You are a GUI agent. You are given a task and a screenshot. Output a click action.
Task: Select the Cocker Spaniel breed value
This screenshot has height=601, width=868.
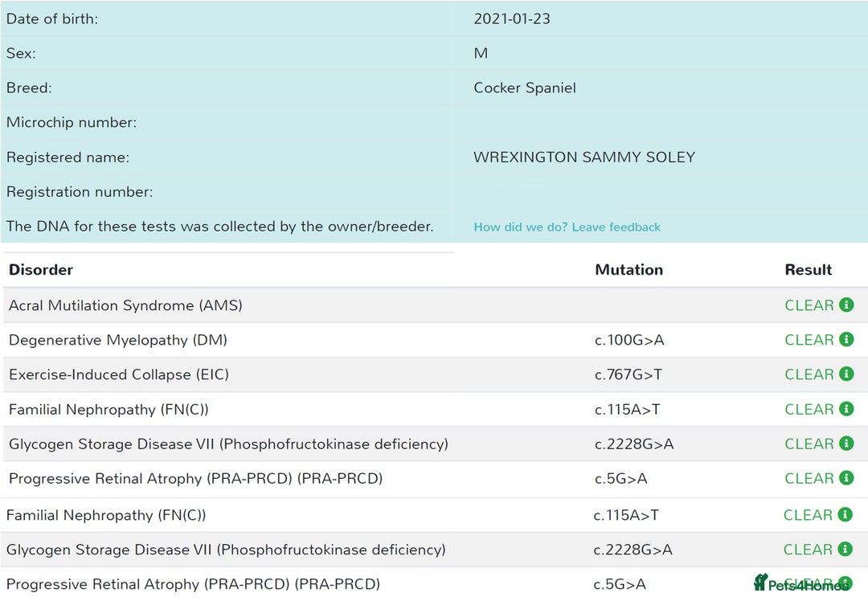pyautogui.click(x=524, y=88)
